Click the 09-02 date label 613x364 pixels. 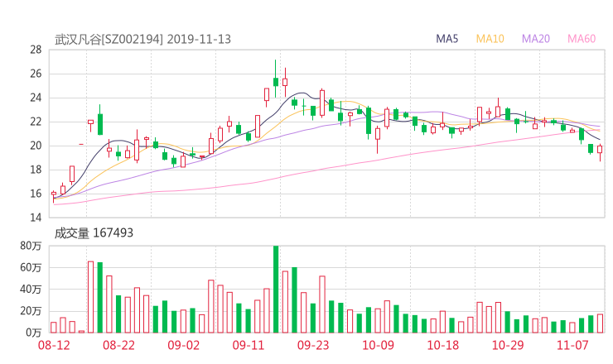click(x=184, y=345)
